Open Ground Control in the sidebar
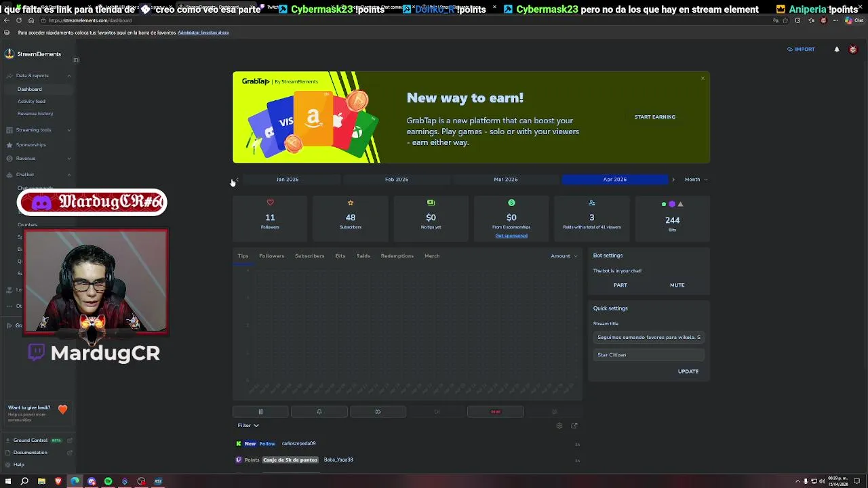The width and height of the screenshot is (868, 488). coord(31,441)
